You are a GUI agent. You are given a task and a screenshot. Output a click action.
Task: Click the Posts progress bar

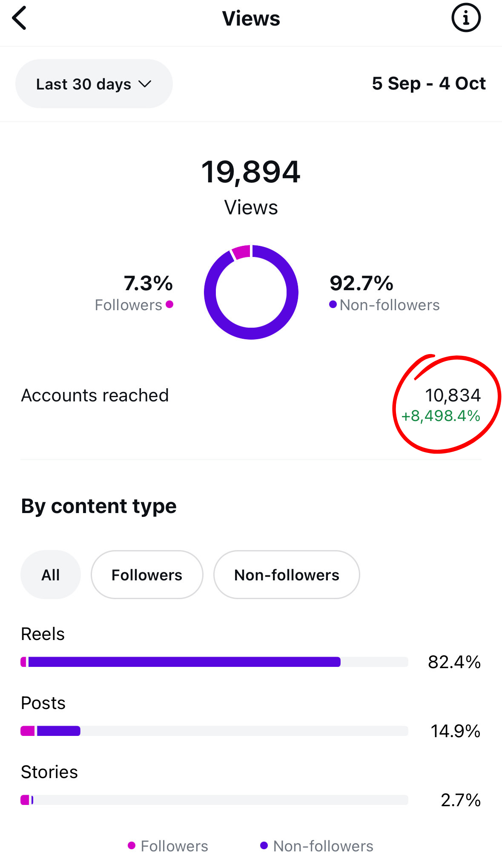pyautogui.click(x=214, y=731)
